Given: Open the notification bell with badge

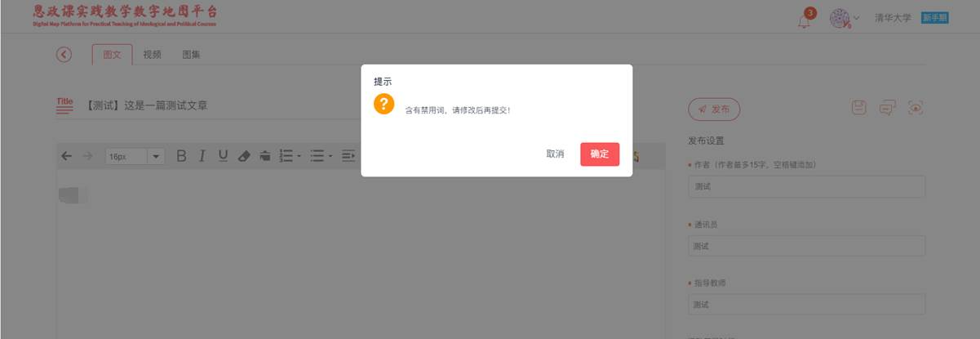Looking at the screenshot, I should [x=805, y=18].
